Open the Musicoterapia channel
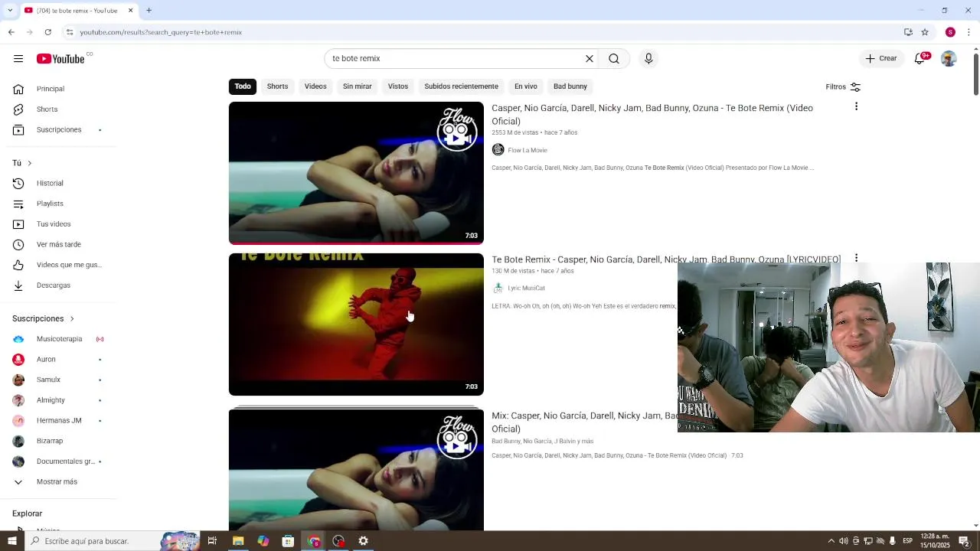The image size is (980, 551). coord(58,339)
